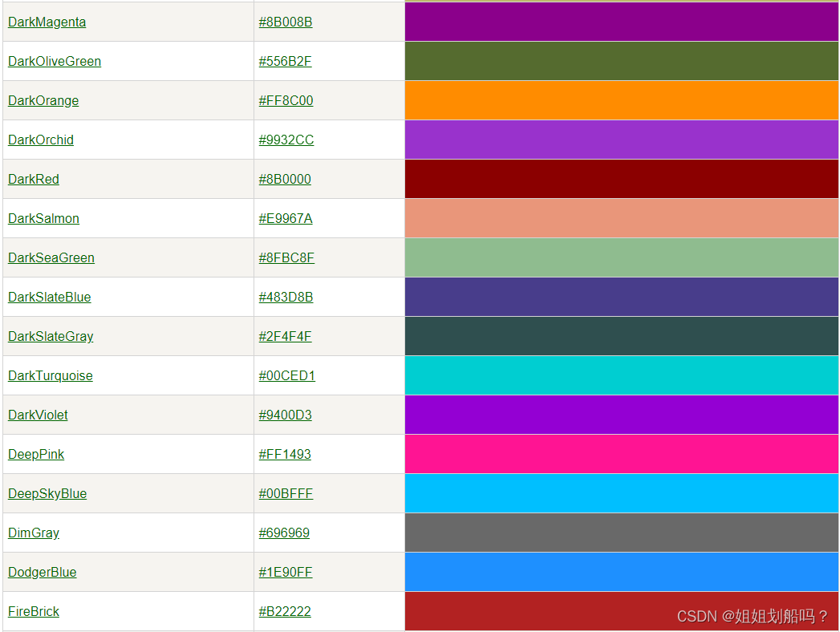The height and width of the screenshot is (632, 840).
Task: Click hex code link #8B008B
Action: click(286, 22)
